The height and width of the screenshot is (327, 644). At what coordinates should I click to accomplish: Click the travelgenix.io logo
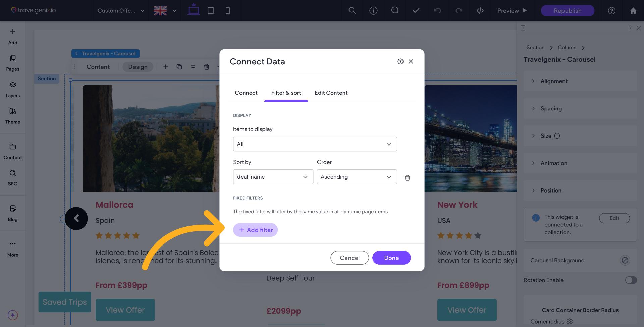(34, 10)
